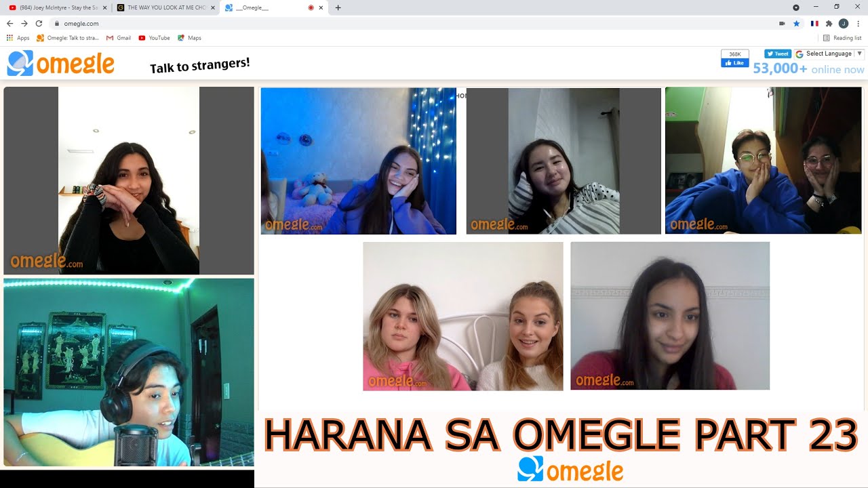Click the Google G icon in language selector
The height and width of the screenshot is (488, 868).
click(799, 54)
